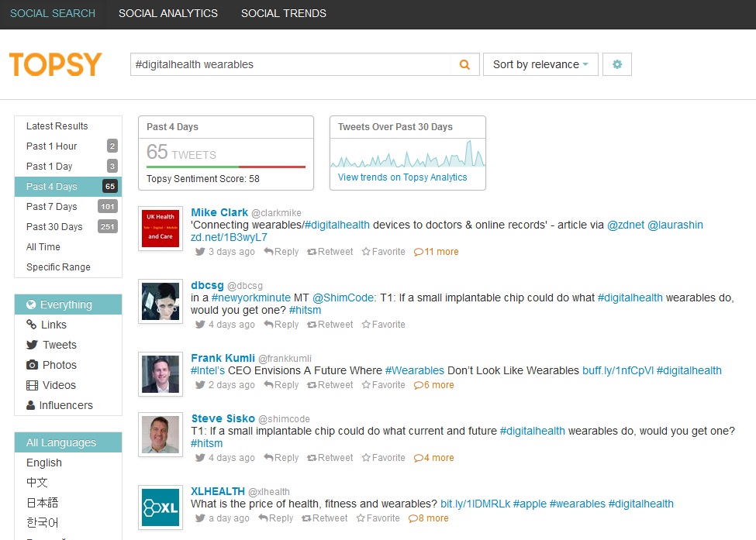756x540 pixels.
Task: Open Steve Sisko's profile name link
Action: click(x=223, y=418)
